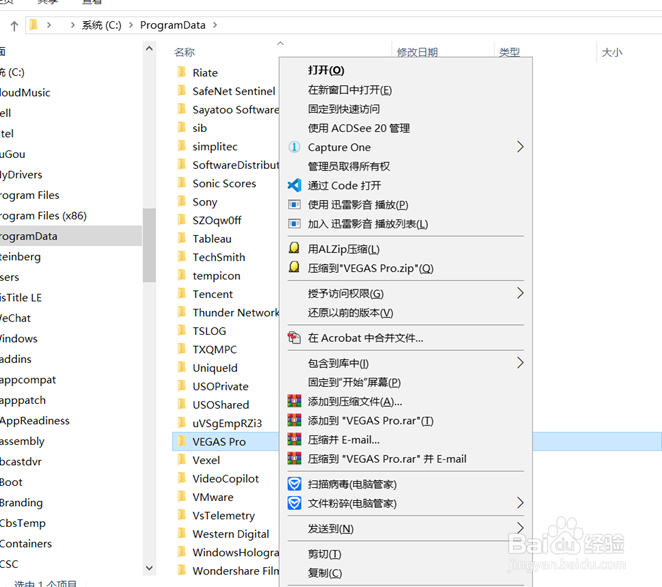The height and width of the screenshot is (587, 662).
Task: Choose 还原以前的版本(V)
Action: 350,313
